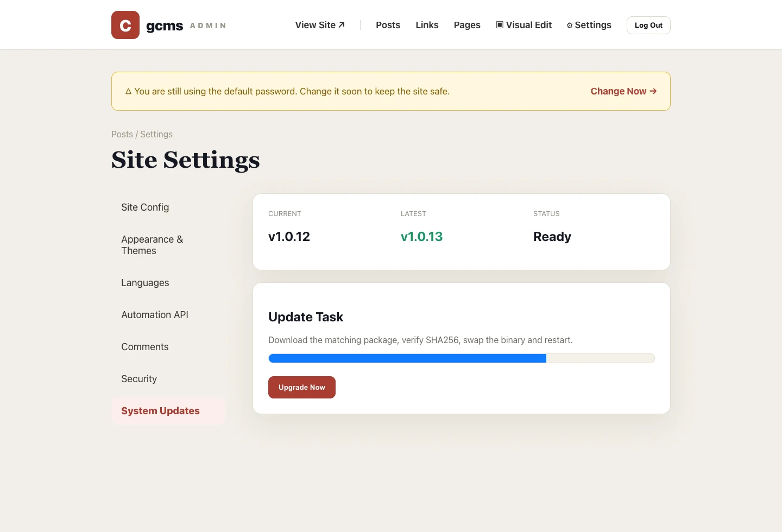Click the Site Settings page title

(x=186, y=160)
